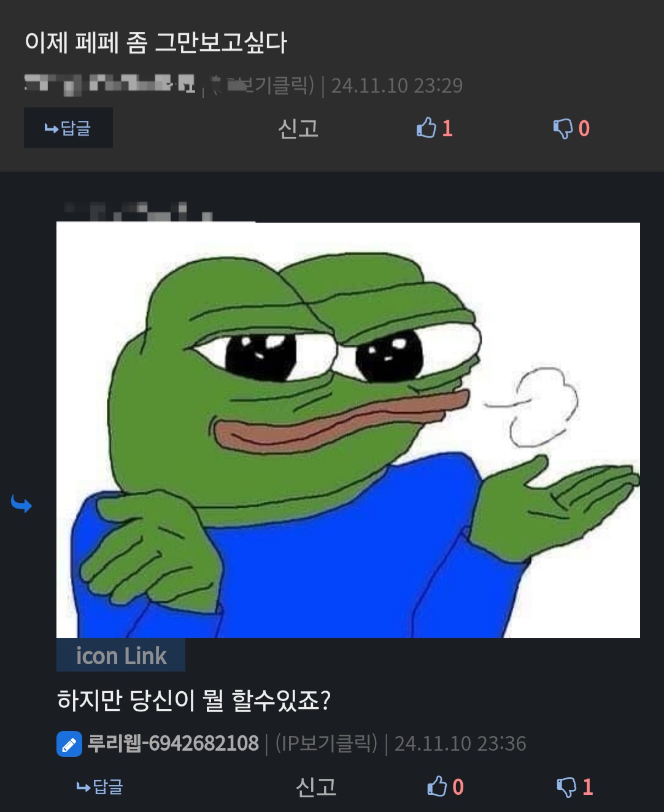Click the thumbs-down icon on the top comment
Image resolution: width=664 pixels, height=812 pixels.
[x=563, y=128]
